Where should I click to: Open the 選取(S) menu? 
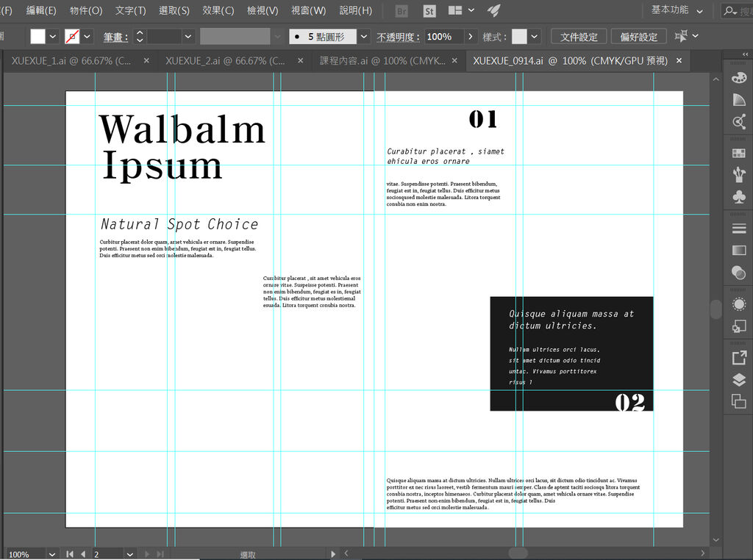click(174, 10)
